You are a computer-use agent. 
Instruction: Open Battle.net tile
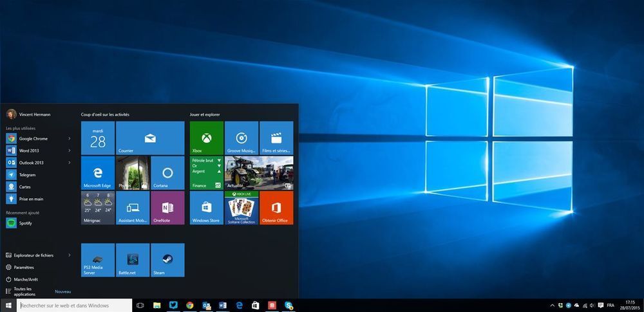pyautogui.click(x=133, y=259)
